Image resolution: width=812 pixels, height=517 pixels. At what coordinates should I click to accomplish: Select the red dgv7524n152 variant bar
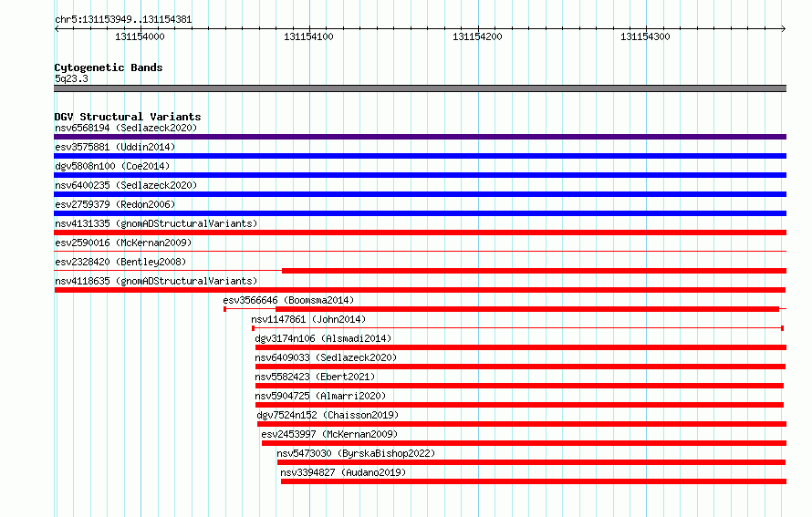coord(522,424)
